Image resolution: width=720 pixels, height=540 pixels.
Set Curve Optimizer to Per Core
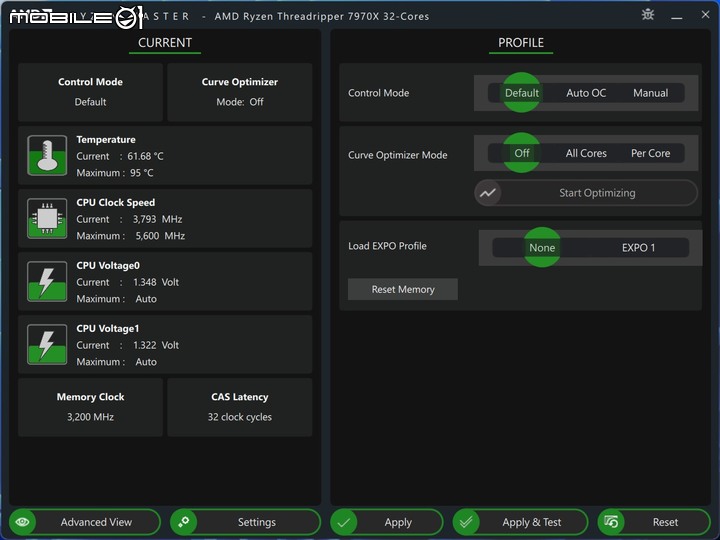pos(650,153)
